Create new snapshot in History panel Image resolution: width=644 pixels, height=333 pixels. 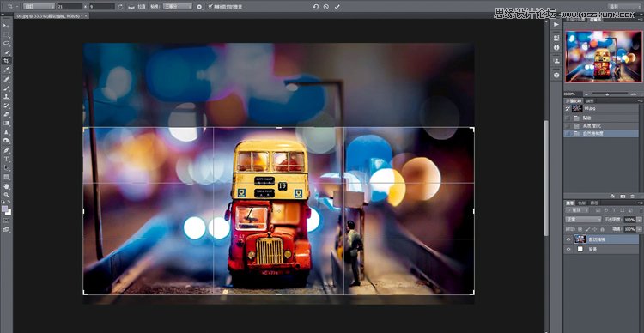pyautogui.click(x=623, y=197)
